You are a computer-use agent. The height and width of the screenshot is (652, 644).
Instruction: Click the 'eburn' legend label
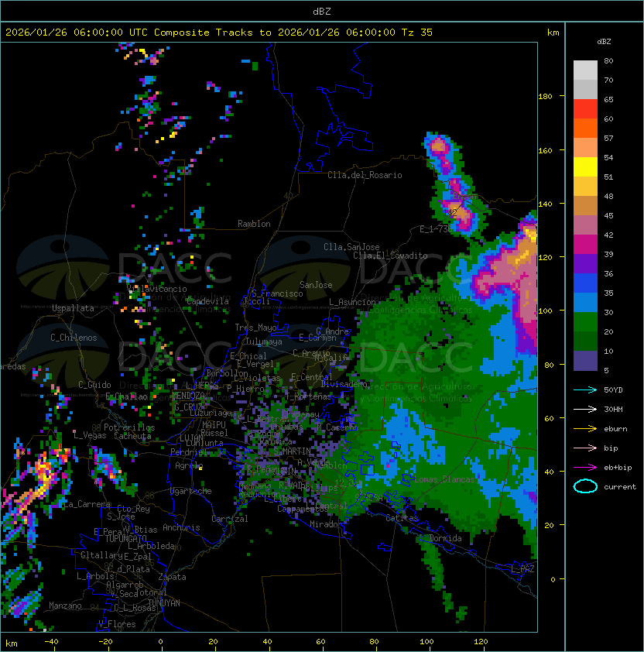(x=615, y=429)
